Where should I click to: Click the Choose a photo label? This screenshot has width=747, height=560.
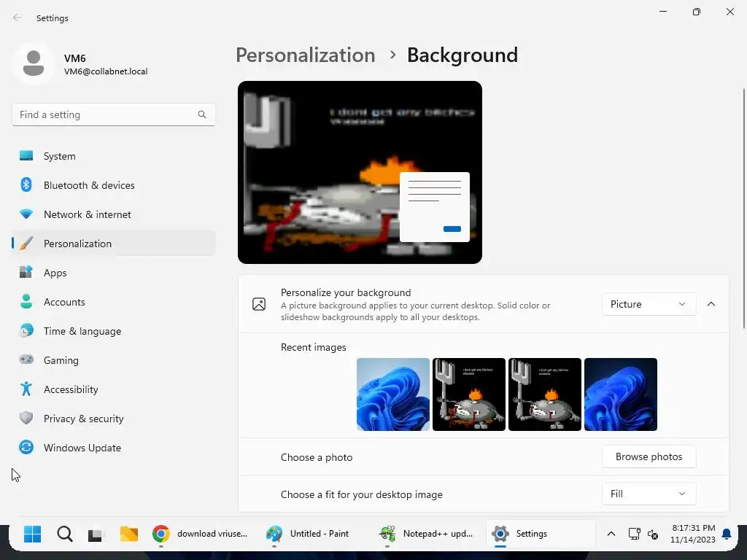[317, 457]
